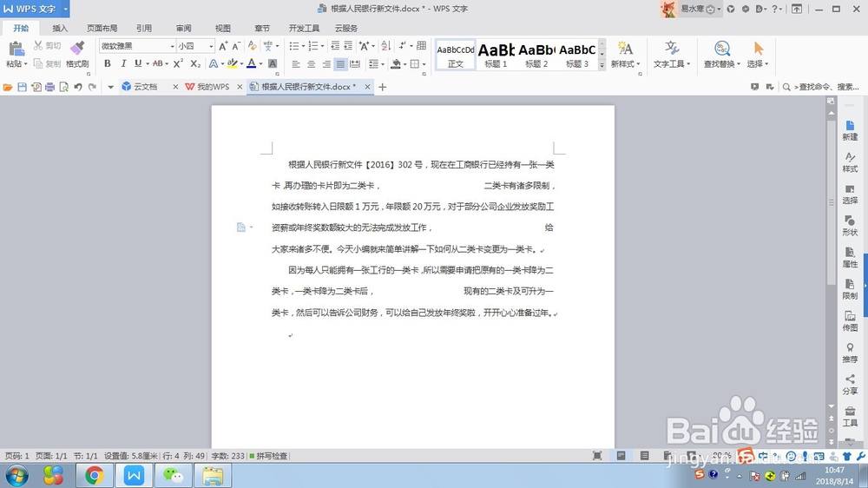Save the document with the floppy disk icon
The height and width of the screenshot is (488, 868).
[23, 87]
